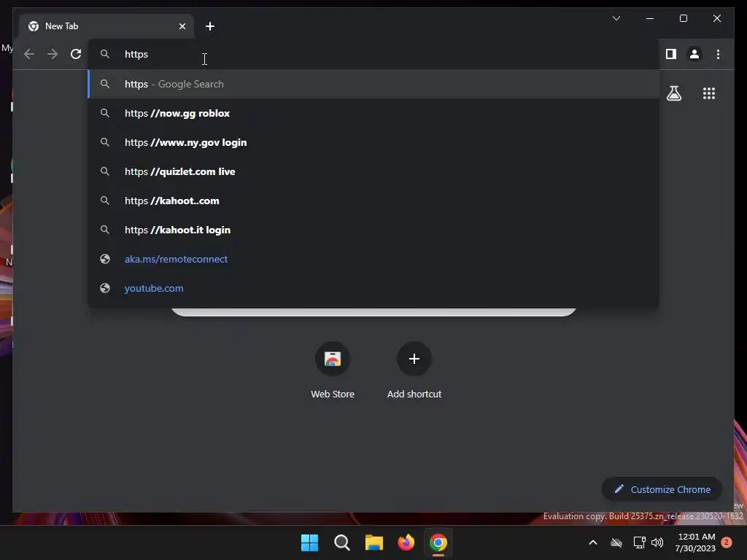Image resolution: width=747 pixels, height=560 pixels.
Task: Open Chrome Labs flask icon
Action: [x=673, y=93]
